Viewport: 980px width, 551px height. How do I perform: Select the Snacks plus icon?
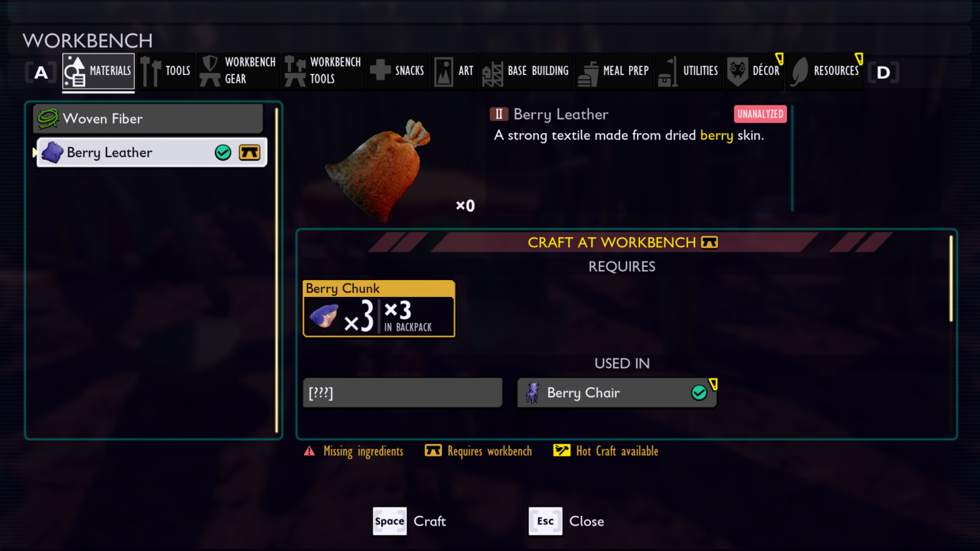pyautogui.click(x=380, y=71)
